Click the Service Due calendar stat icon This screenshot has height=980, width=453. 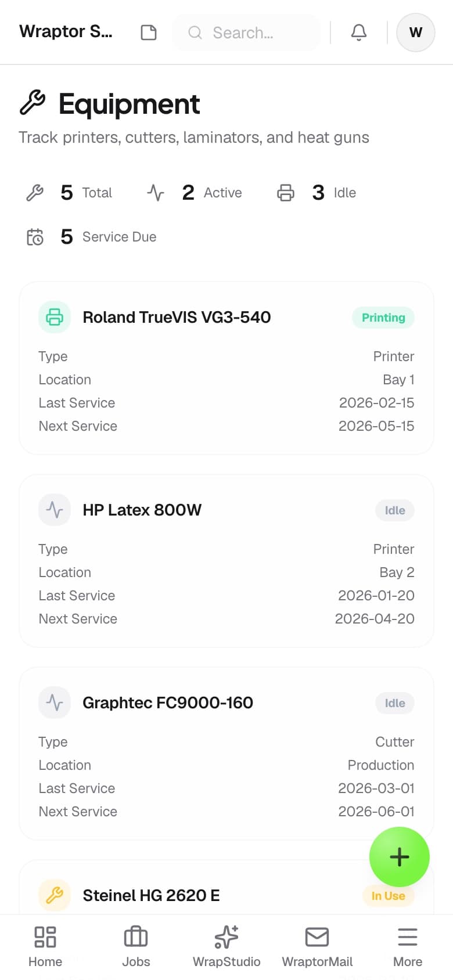[35, 237]
